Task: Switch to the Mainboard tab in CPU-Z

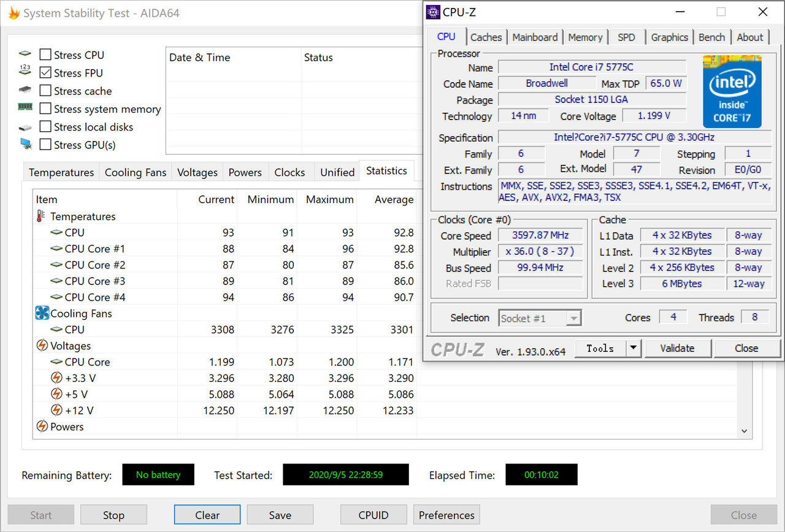Action: click(x=535, y=37)
